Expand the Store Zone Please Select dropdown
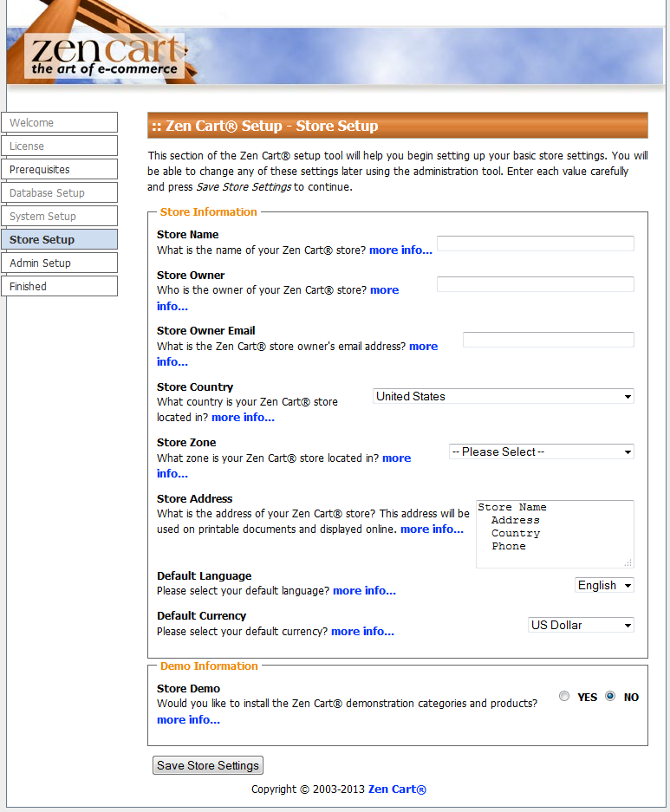Image resolution: width=670 pixels, height=812 pixels. (542, 452)
